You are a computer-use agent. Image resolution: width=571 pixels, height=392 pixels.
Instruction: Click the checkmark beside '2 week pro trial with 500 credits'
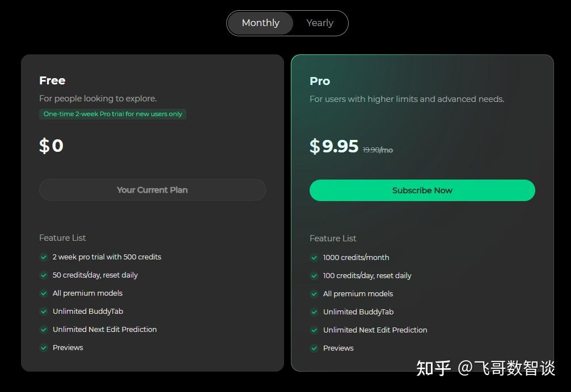(x=44, y=257)
